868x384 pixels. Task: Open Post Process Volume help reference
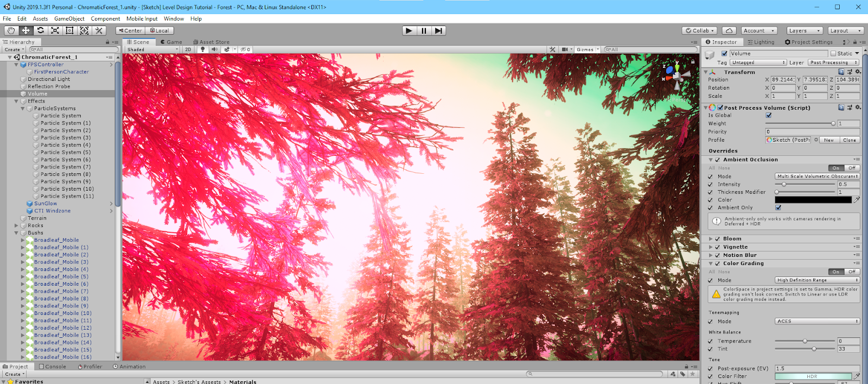click(841, 108)
